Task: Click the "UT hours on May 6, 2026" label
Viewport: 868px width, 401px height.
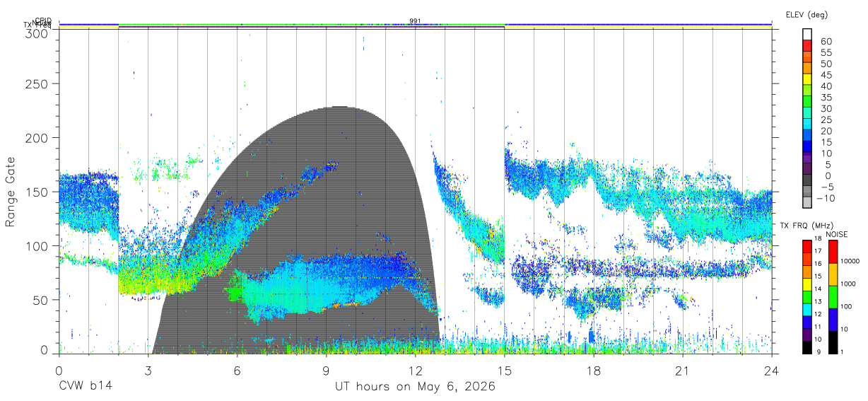Action: coord(415,387)
